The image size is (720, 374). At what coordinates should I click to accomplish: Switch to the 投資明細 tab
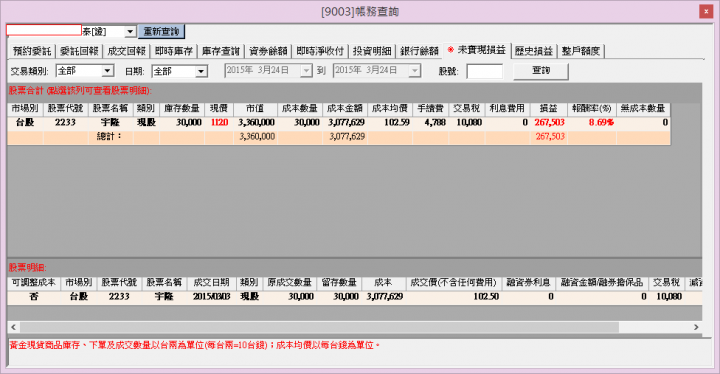371,51
